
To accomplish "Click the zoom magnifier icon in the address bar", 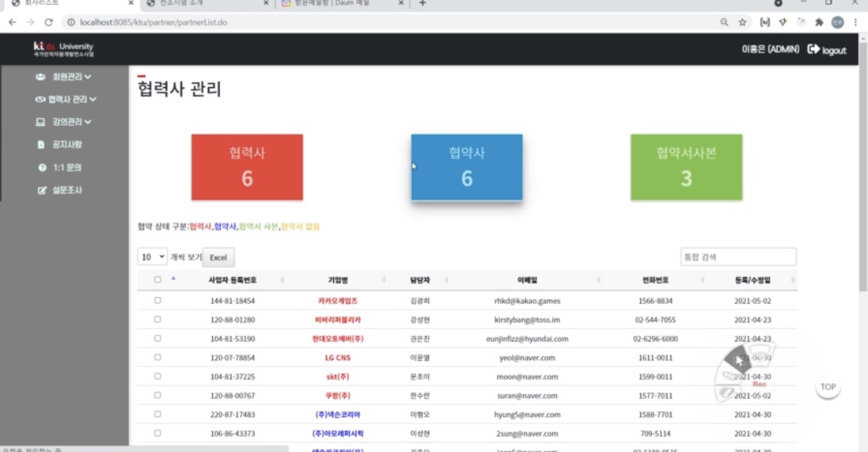I will coord(724,22).
